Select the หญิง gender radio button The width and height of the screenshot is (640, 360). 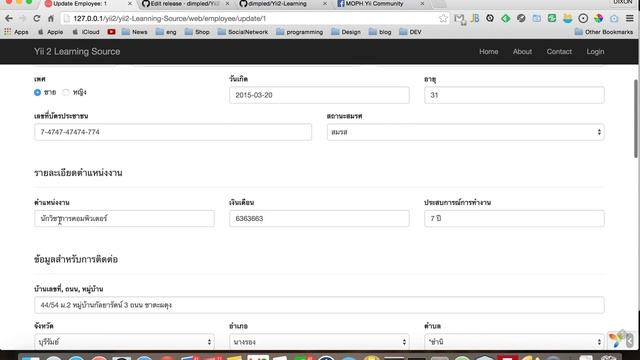tap(66, 93)
